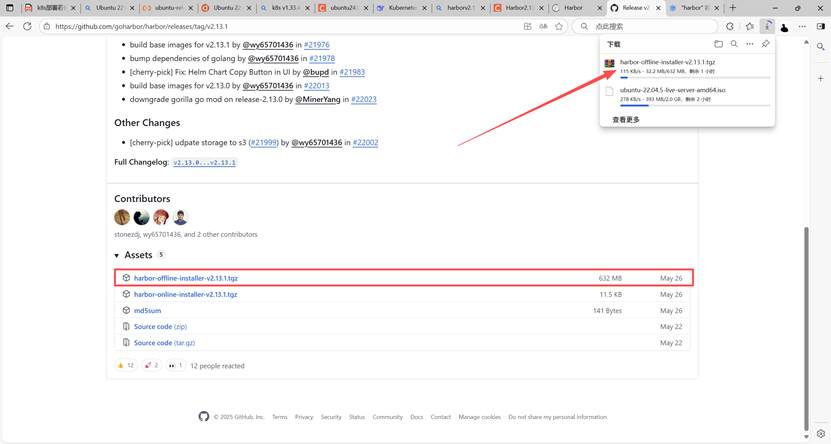Click the thumbs up reaction with 12
Screen dimensions: 831x444
[x=126, y=366]
